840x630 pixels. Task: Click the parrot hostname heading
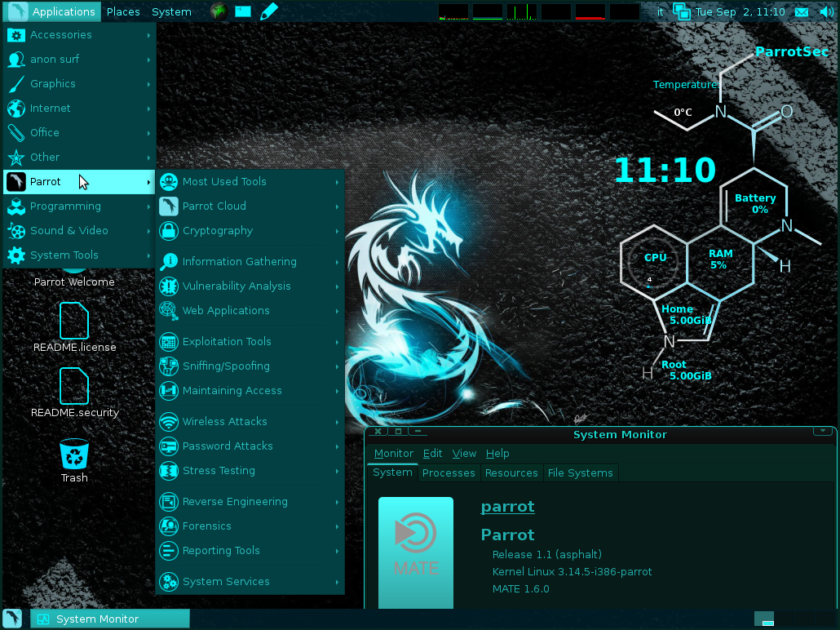tap(507, 507)
